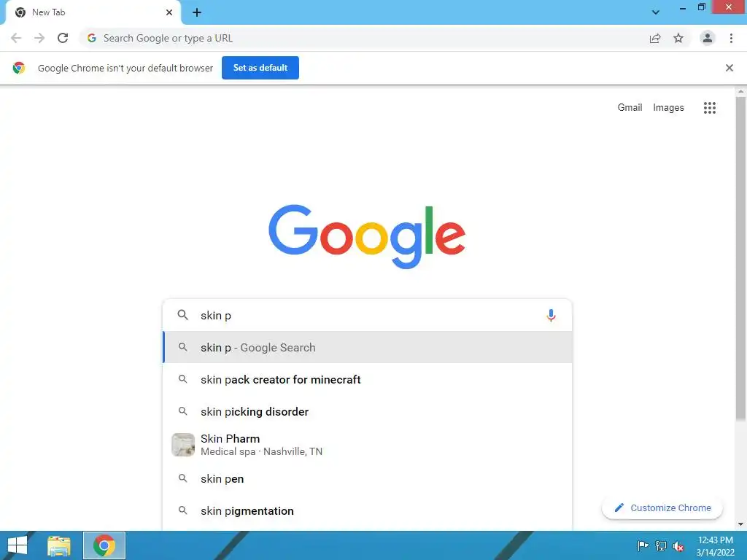Click the Chrome taskbar icon
Viewport: 747px width, 560px height.
[104, 545]
